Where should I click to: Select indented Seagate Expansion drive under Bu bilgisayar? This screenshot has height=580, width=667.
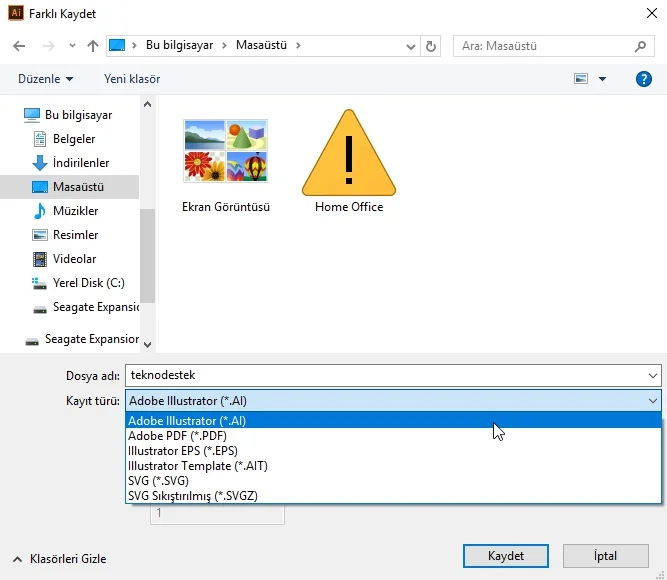pos(86,307)
